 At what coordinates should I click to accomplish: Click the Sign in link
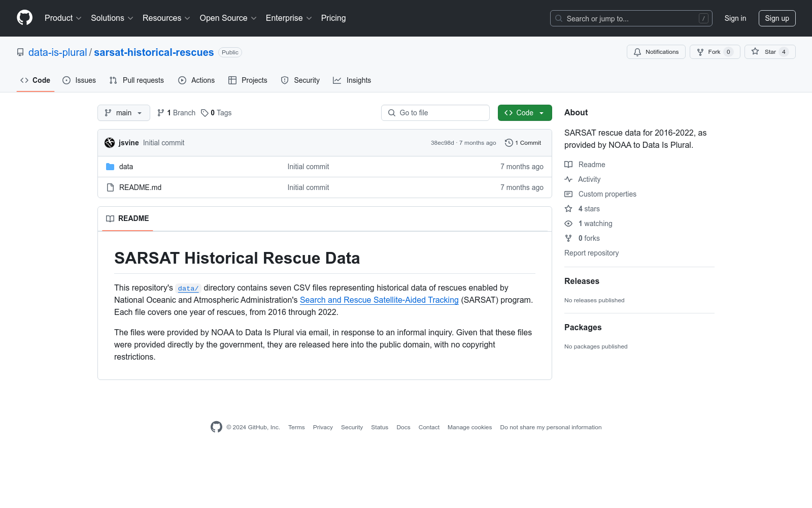(x=735, y=18)
